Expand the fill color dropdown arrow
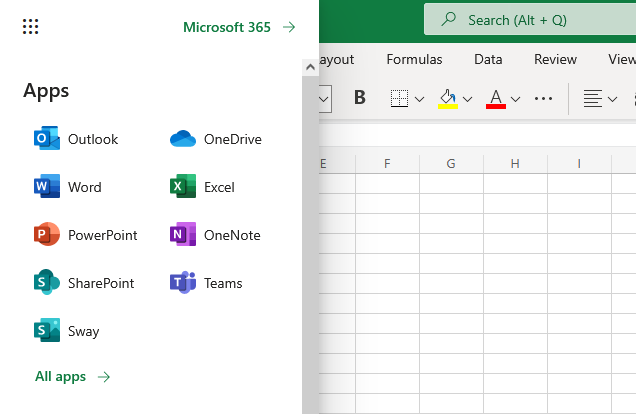The width and height of the screenshot is (636, 414). 467,99
